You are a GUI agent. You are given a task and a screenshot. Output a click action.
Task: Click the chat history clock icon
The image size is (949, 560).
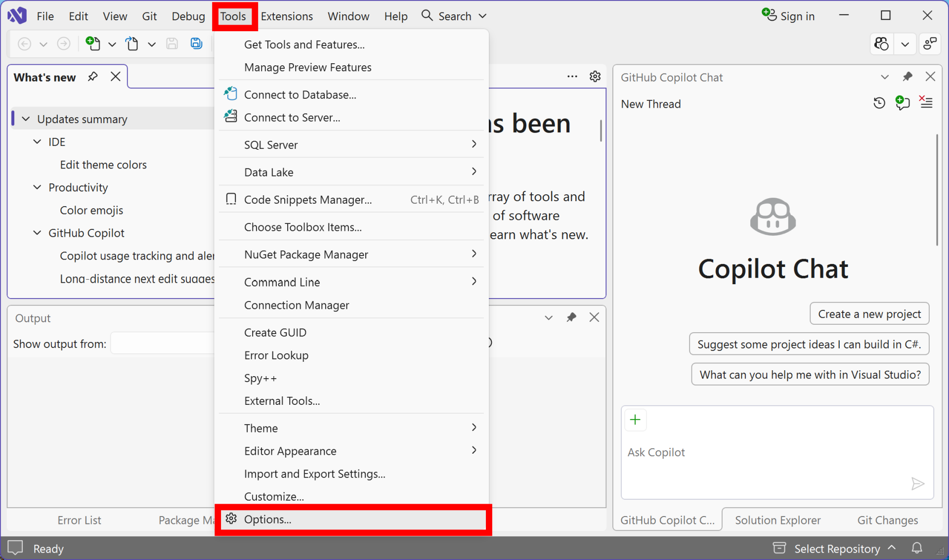pos(879,103)
